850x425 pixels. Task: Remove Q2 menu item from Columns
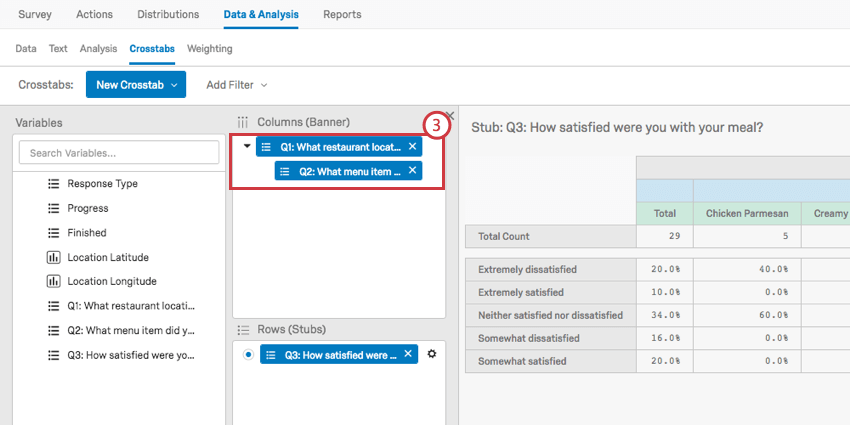point(412,171)
